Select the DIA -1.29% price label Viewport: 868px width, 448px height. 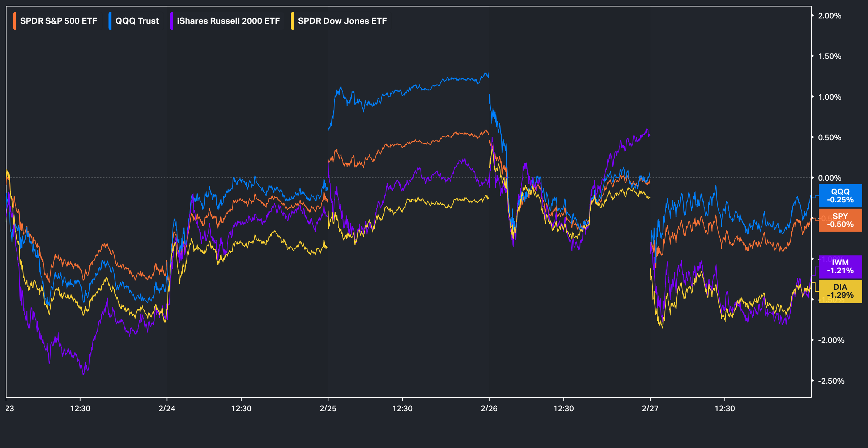tap(840, 291)
